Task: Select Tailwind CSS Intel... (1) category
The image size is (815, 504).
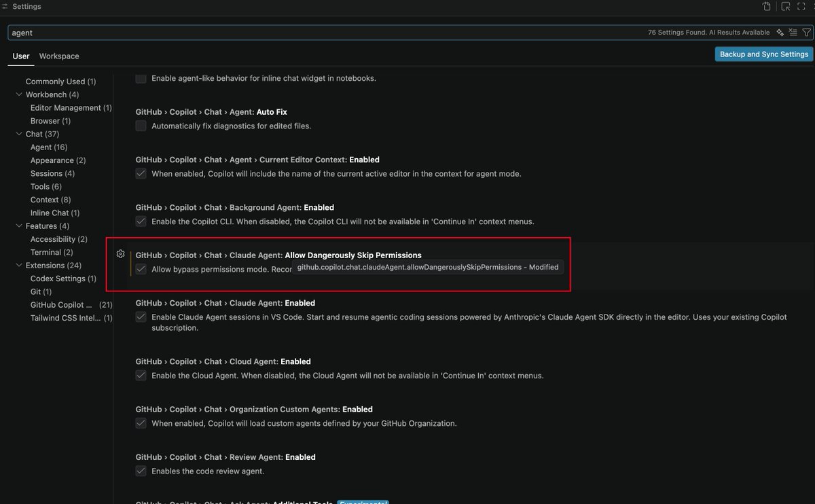Action: (x=71, y=318)
